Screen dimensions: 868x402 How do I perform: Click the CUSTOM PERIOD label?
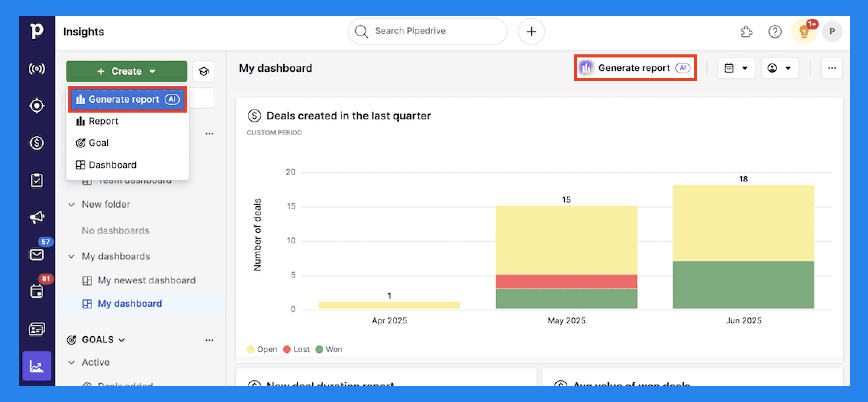(274, 133)
